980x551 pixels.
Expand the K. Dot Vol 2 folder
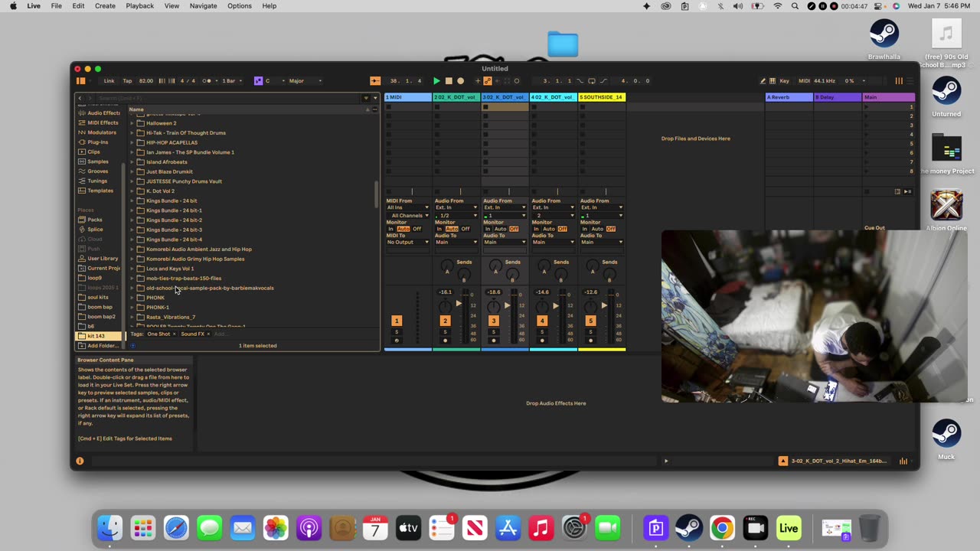pos(132,191)
